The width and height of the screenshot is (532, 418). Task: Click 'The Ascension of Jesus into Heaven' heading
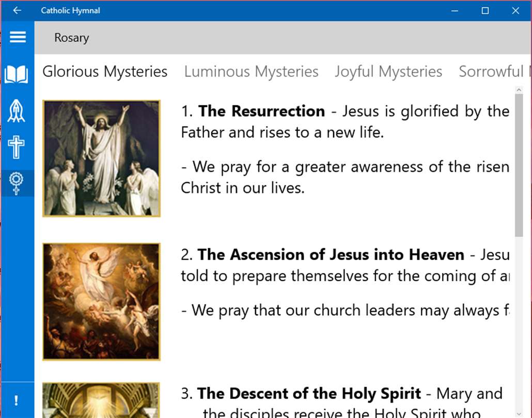click(331, 254)
